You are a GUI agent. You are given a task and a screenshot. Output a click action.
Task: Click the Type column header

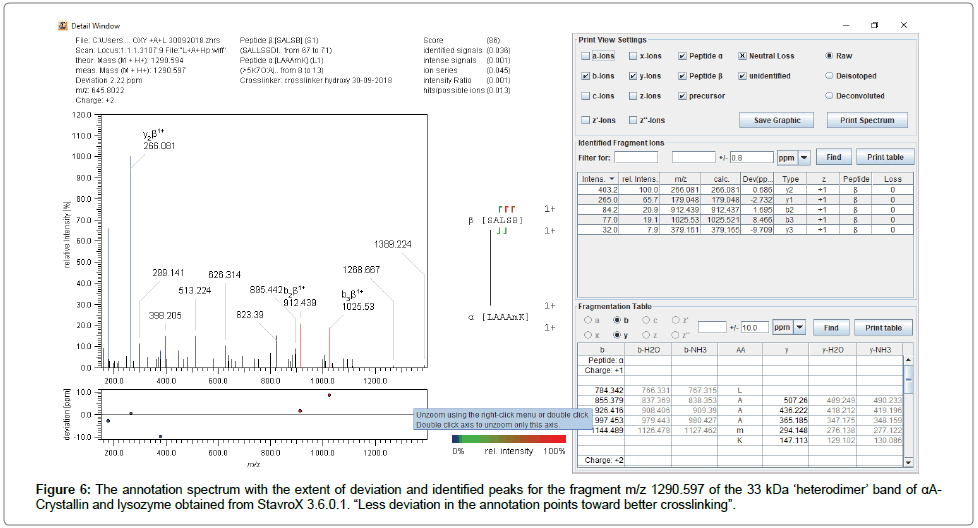click(790, 179)
